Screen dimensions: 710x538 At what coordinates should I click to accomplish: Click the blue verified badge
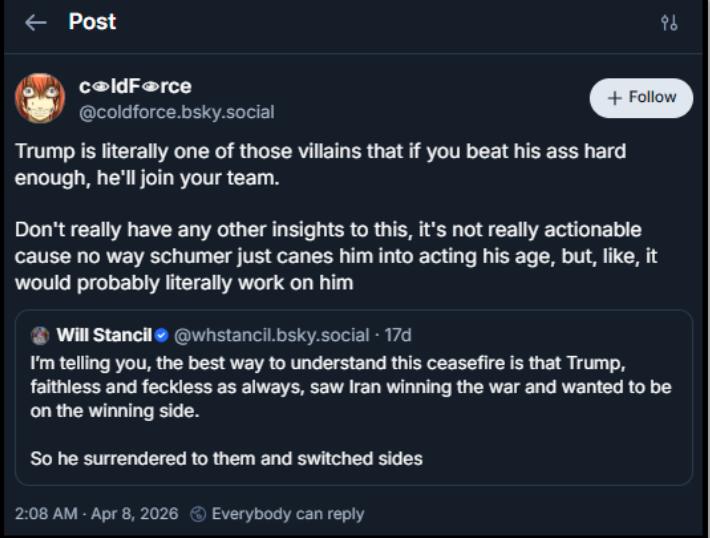point(164,334)
